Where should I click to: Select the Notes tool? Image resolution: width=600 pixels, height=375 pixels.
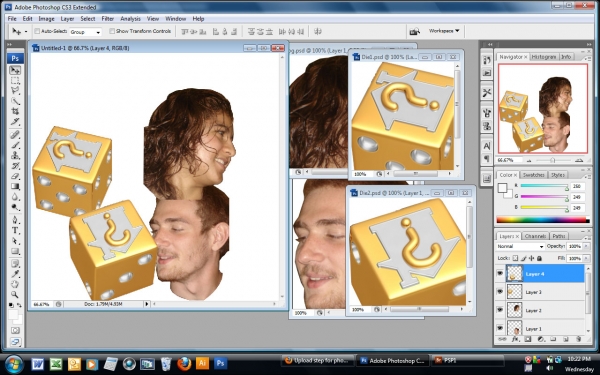coord(15,264)
